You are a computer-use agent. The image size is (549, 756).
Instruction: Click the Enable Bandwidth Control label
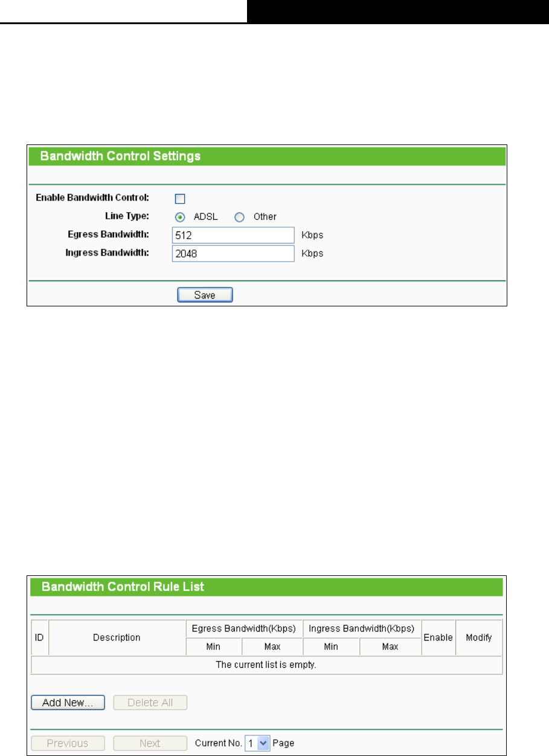[x=93, y=198]
